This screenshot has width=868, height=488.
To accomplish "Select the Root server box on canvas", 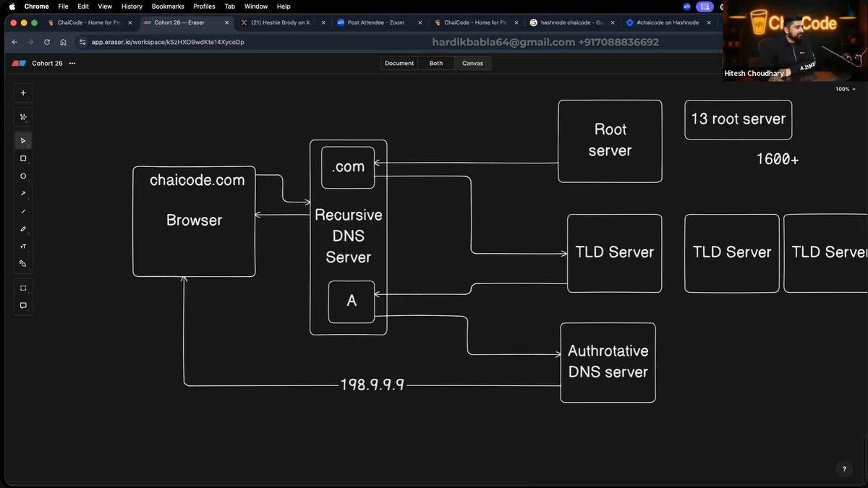I will pyautogui.click(x=610, y=141).
